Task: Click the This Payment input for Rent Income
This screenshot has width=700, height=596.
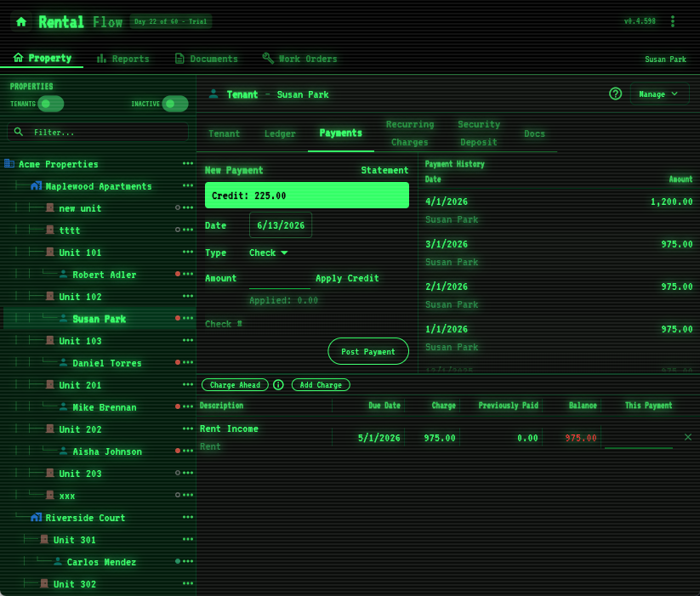Action: (x=639, y=438)
